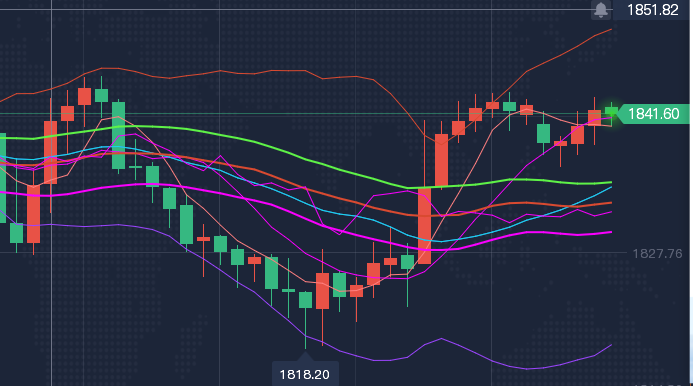Click the price alert bell icon
693x386 pixels.
(601, 10)
